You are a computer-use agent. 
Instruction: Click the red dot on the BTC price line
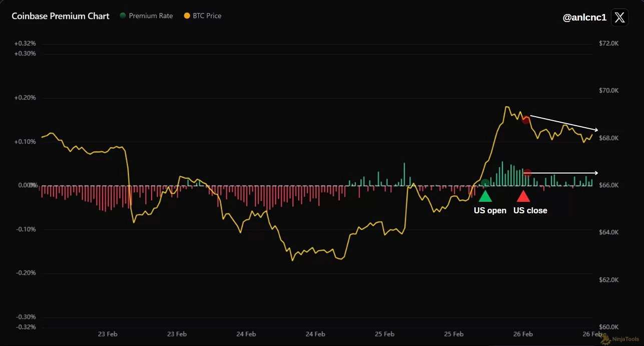click(x=525, y=120)
